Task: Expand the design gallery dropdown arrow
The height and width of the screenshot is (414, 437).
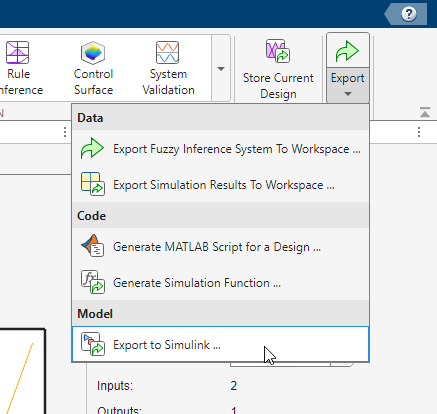Action: (x=221, y=69)
